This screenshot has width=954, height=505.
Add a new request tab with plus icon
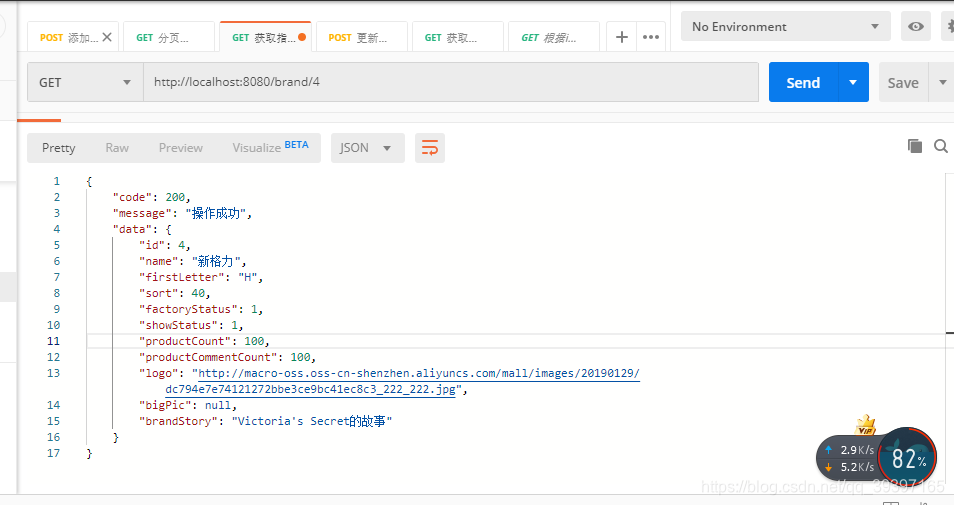[x=621, y=37]
